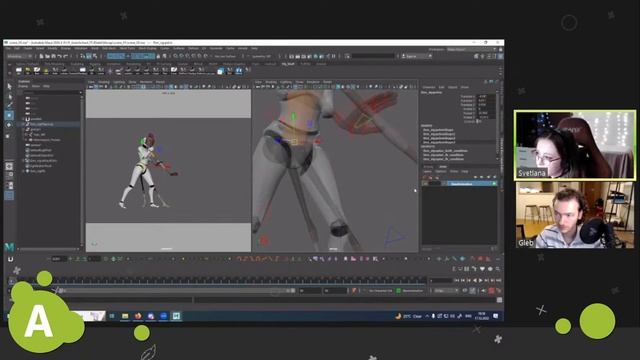Click the magnet icon on bottom animation toolbar
Image resolution: width=640 pixels, height=360 pixels.
[10, 259]
